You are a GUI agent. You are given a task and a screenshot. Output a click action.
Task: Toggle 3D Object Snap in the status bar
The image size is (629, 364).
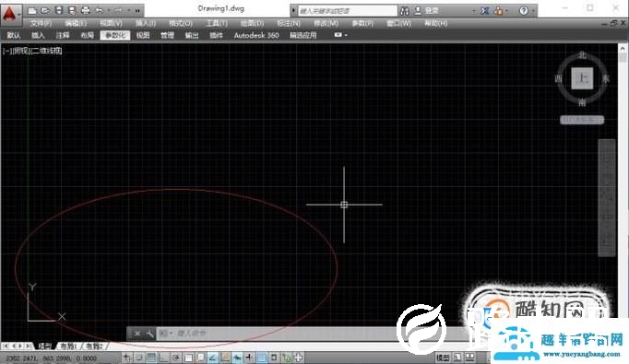[200, 358]
